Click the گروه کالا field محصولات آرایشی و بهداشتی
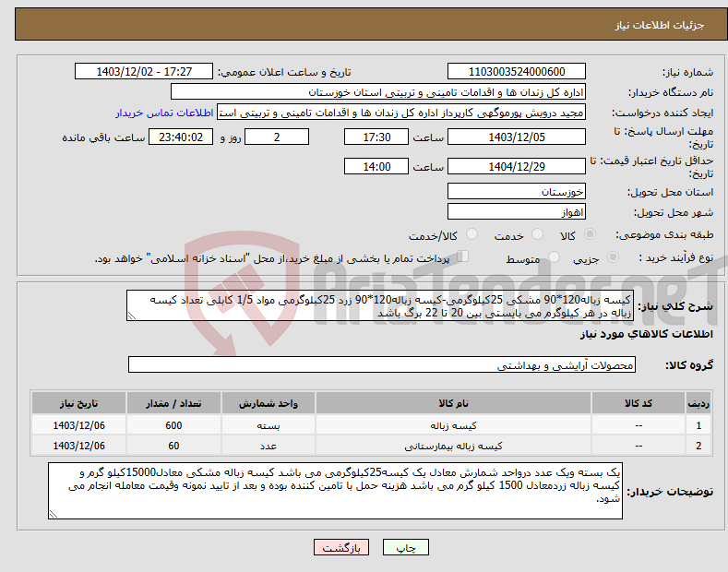 [x=382, y=365]
